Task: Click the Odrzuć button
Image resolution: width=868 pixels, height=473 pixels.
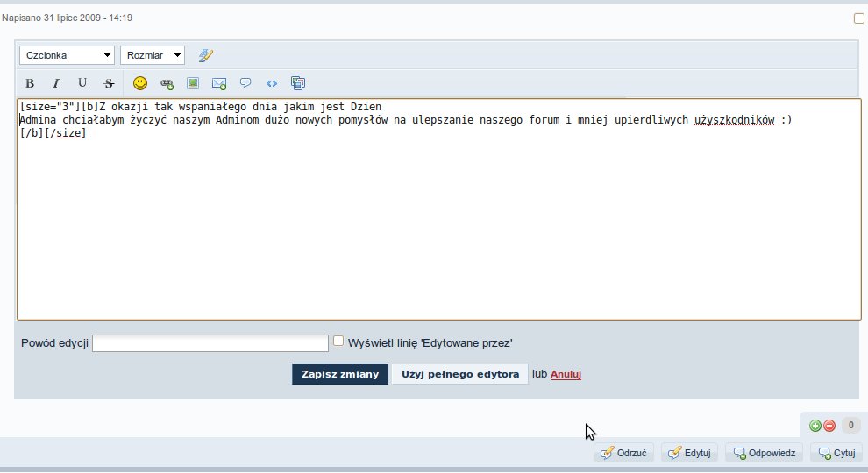Action: coord(624,453)
